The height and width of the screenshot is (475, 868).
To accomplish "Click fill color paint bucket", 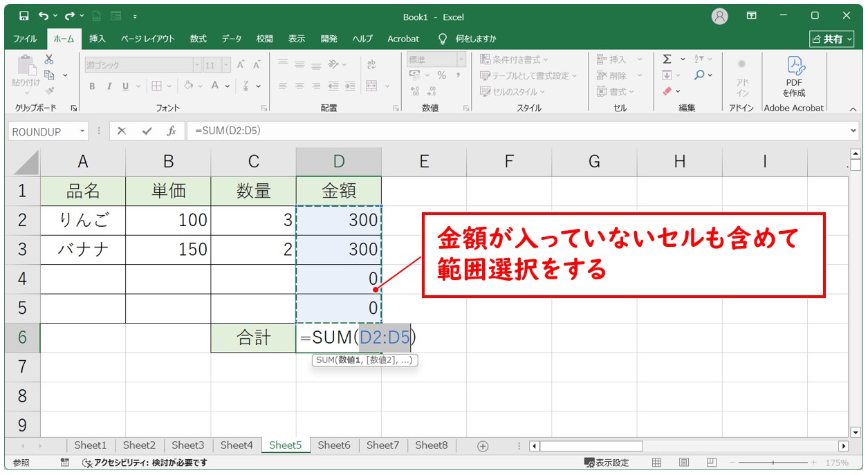I will [x=188, y=86].
